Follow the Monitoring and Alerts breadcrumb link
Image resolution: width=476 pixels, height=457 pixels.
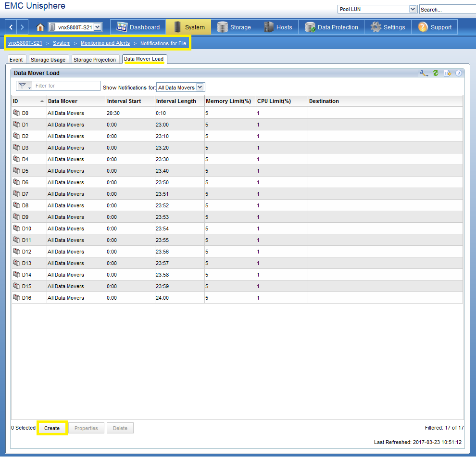tap(105, 43)
